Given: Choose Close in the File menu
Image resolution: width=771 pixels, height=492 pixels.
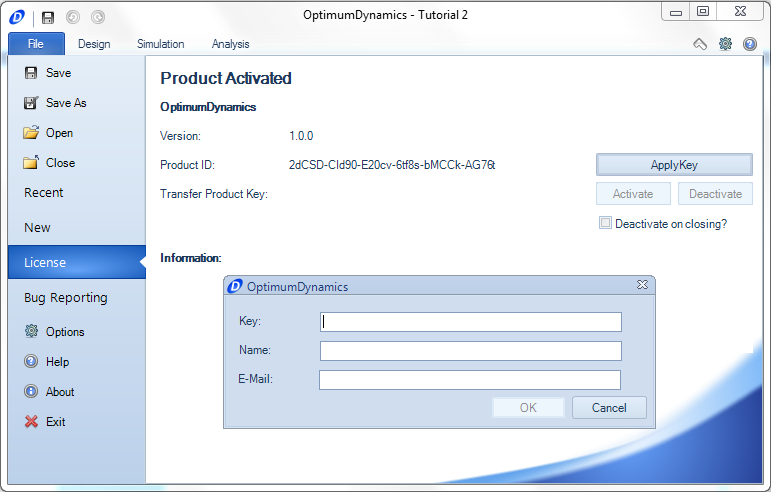Looking at the screenshot, I should click(x=77, y=163).
